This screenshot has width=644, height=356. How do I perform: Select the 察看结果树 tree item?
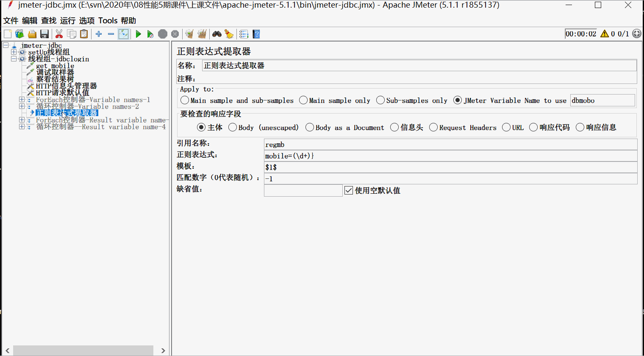click(55, 79)
